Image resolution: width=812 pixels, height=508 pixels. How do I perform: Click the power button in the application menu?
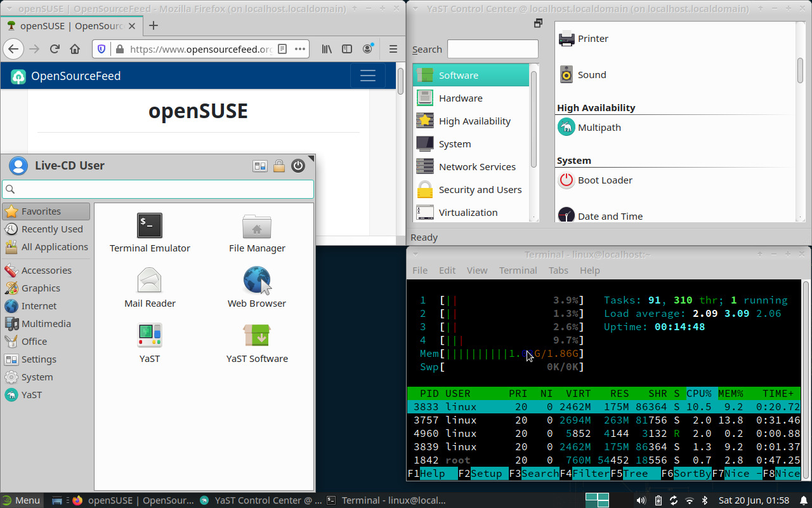pyautogui.click(x=298, y=166)
